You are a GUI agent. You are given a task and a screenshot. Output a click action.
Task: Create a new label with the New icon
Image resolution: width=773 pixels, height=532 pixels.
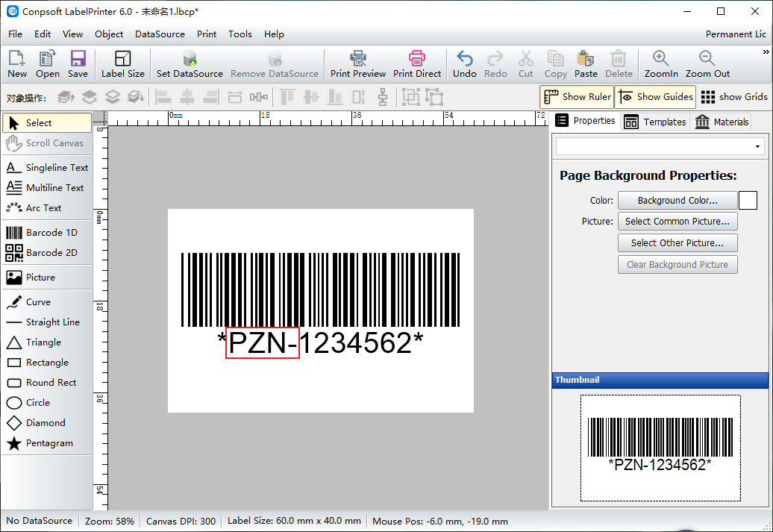[16, 64]
